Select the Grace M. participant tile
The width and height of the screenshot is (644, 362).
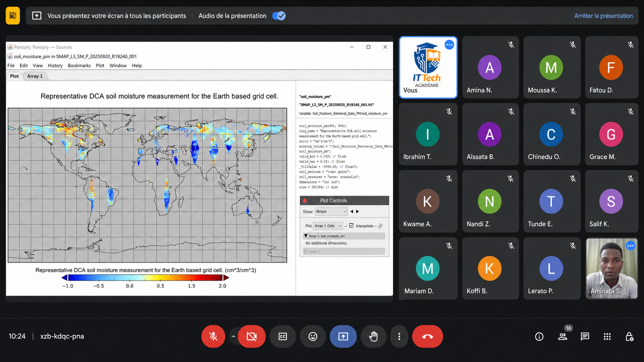(611, 134)
